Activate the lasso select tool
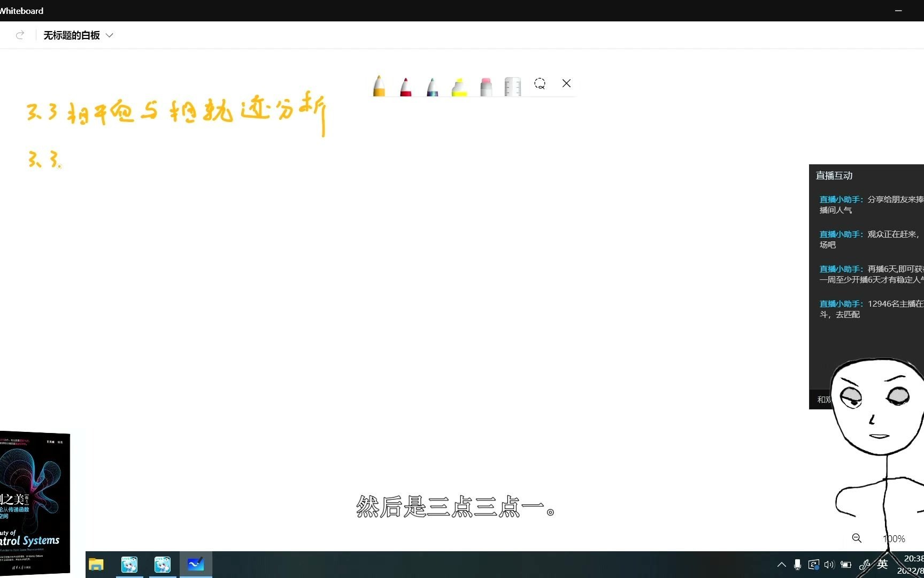924x578 pixels. point(540,83)
